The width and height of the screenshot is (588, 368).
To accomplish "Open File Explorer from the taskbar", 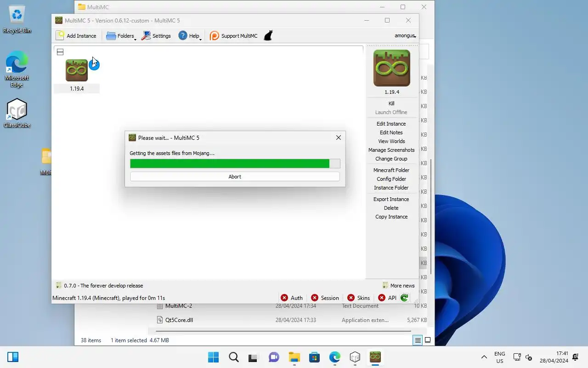I will coord(294,357).
